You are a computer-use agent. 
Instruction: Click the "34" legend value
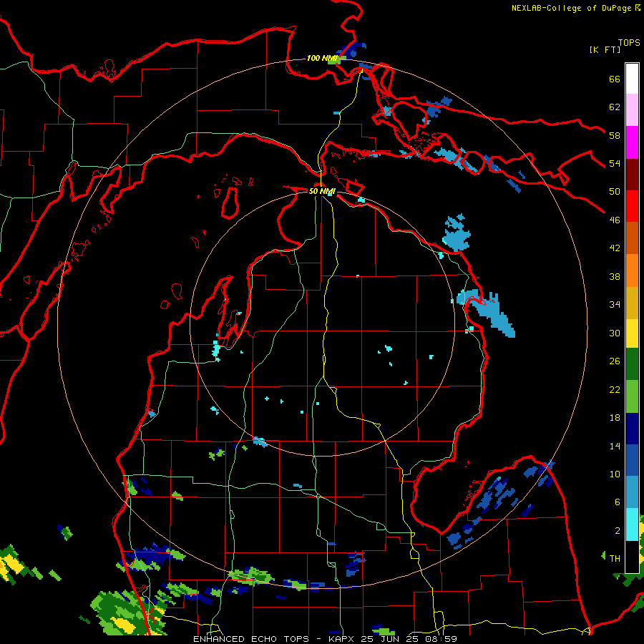tap(615, 305)
